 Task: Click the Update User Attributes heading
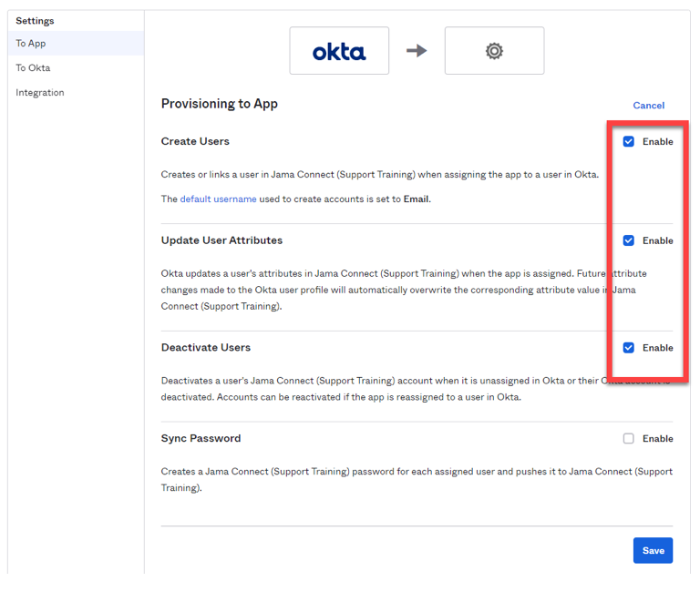pyautogui.click(x=221, y=240)
